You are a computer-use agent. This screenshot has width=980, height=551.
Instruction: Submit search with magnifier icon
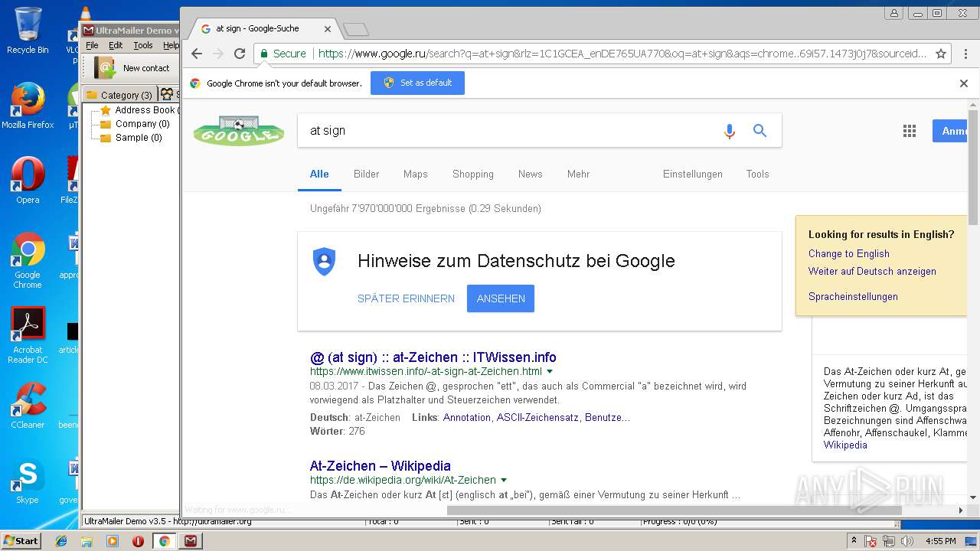[759, 131]
